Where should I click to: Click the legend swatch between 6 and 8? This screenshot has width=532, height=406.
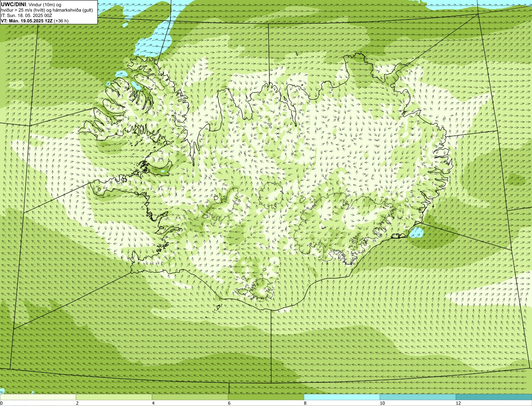tap(266, 397)
